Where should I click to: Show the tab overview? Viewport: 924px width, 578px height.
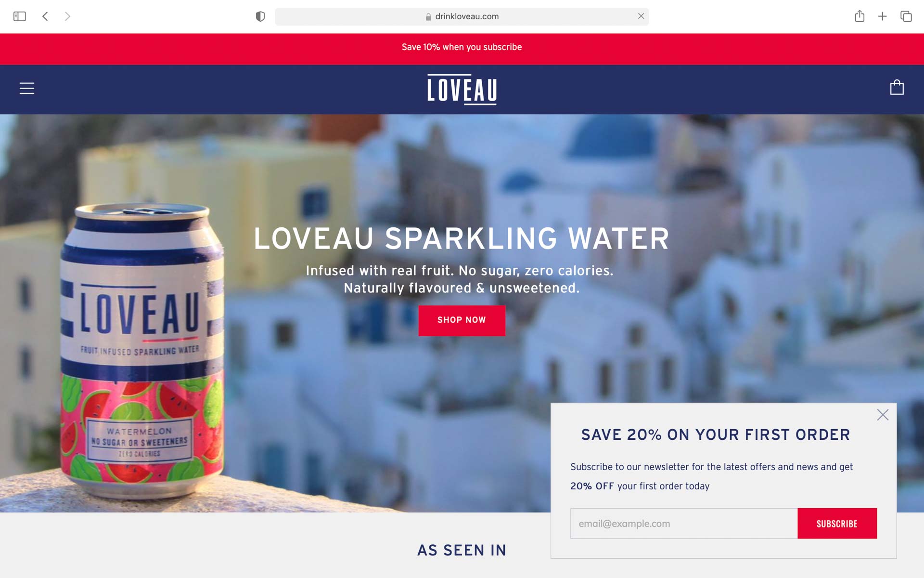tap(906, 16)
